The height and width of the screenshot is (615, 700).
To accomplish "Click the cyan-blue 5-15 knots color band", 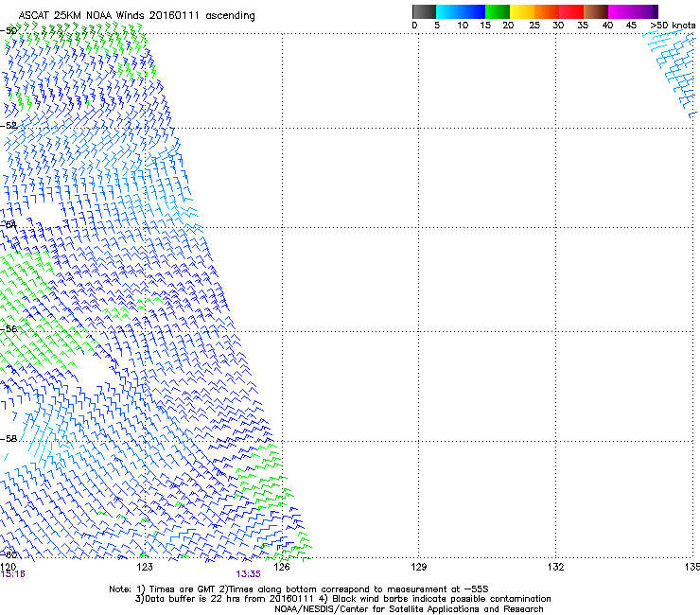I will pos(461,11).
